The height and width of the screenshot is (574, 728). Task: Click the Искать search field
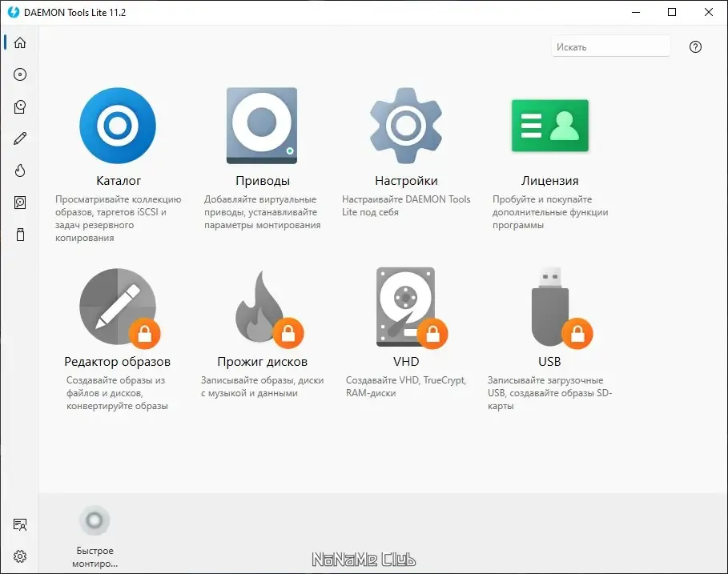coord(610,47)
